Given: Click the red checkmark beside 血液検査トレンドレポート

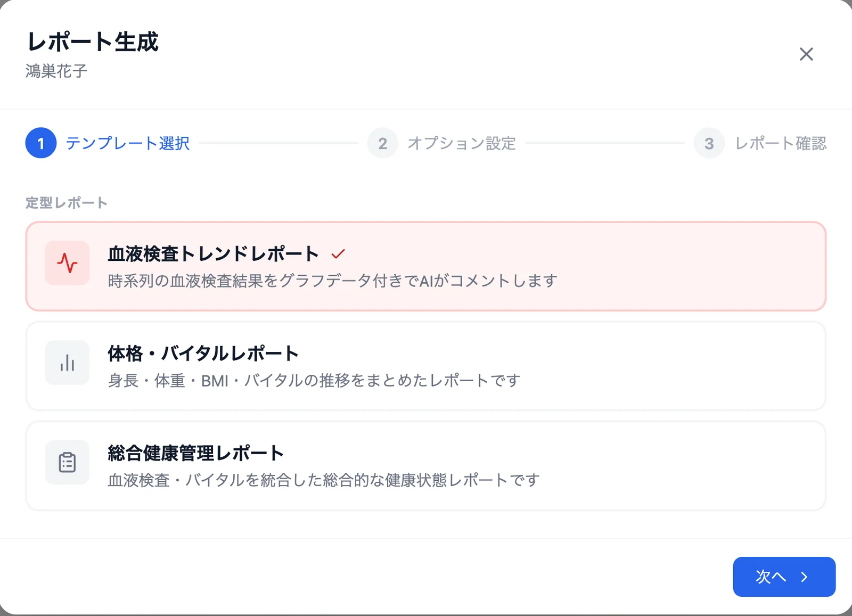Looking at the screenshot, I should (x=338, y=254).
